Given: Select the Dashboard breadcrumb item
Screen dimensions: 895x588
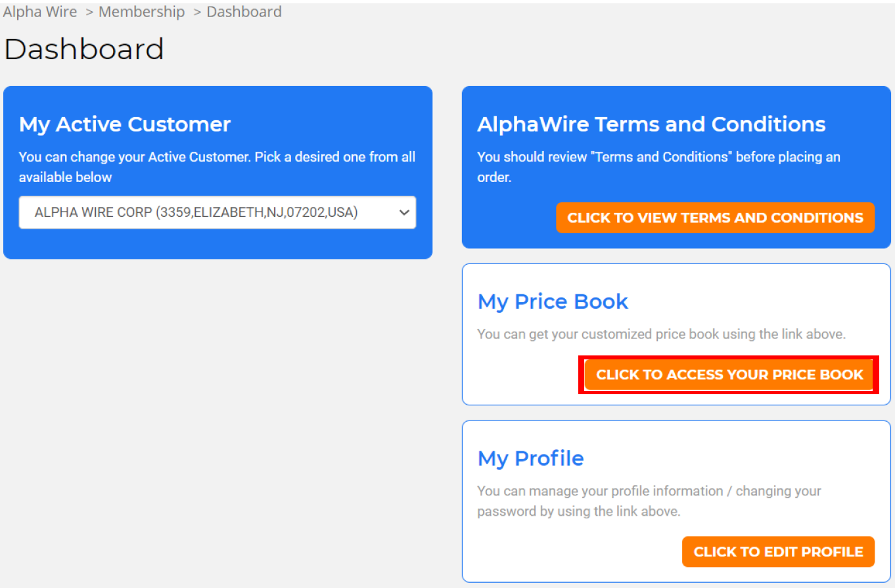Looking at the screenshot, I should pyautogui.click(x=244, y=12).
